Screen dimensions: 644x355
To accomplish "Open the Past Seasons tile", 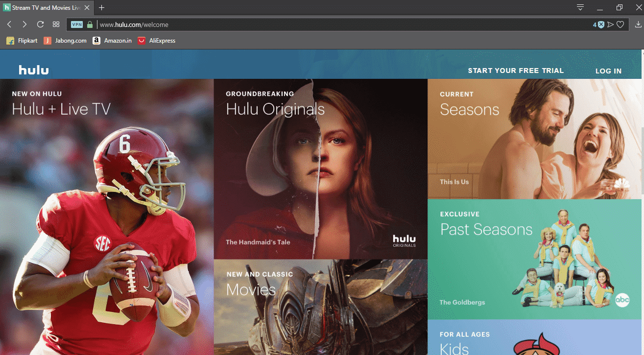I will [534, 260].
